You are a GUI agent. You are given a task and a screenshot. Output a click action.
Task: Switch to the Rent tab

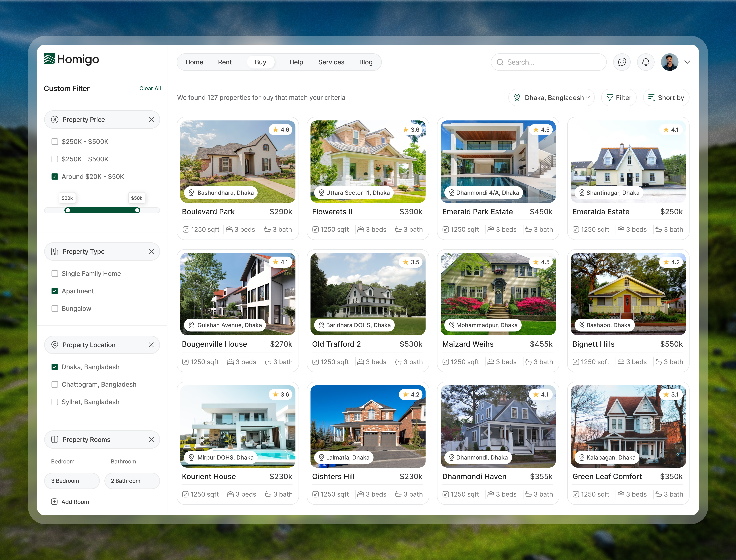[x=225, y=62]
